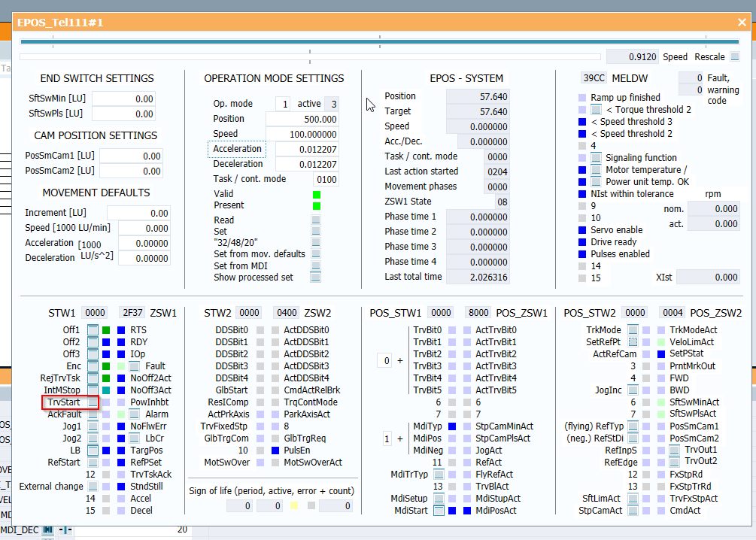The width and height of the screenshot is (756, 540).
Task: Toggle the AckFault button
Action: click(x=93, y=414)
